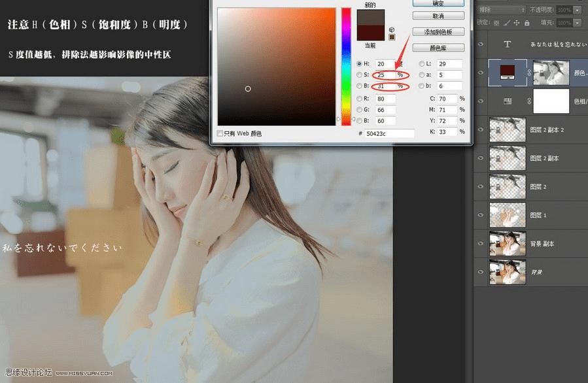The width and height of the screenshot is (588, 383).
Task: Open the 不透明度 dropdown arrow
Action: point(576,9)
